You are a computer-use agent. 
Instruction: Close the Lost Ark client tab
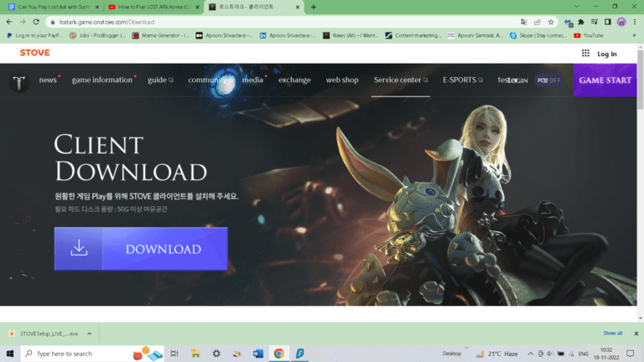point(298,7)
